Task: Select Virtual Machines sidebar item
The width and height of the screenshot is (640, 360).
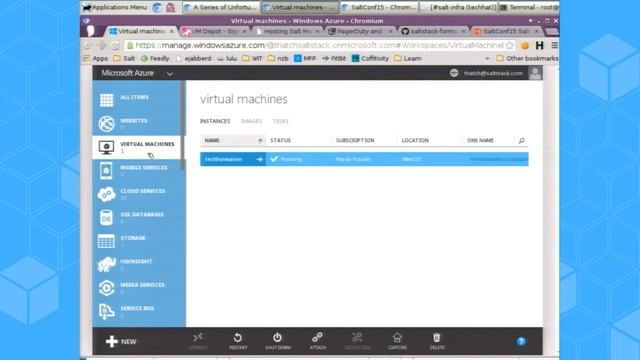Action: point(137,147)
